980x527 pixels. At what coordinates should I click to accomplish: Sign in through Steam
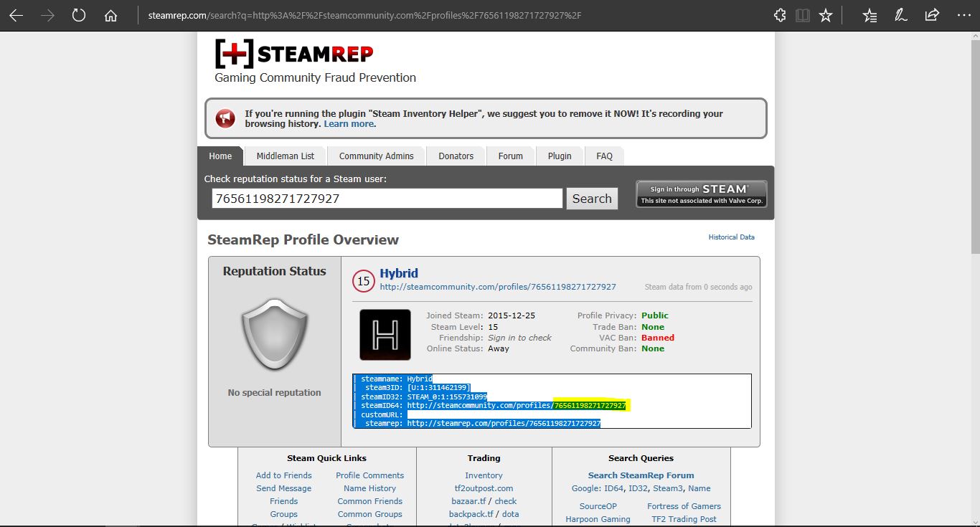tap(702, 194)
